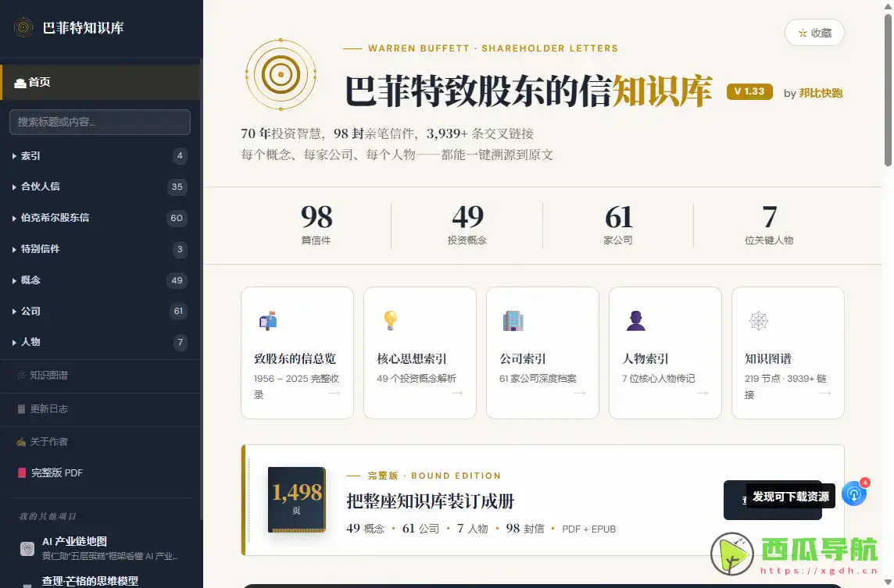The image size is (894, 588).
Task: Click the arrow on 核心思想索引 card
Action: [x=457, y=393]
